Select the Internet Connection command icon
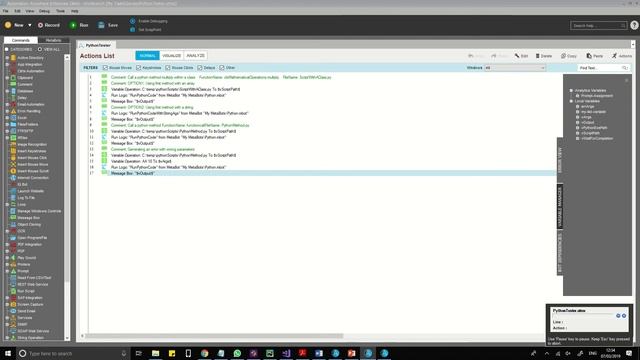This screenshot has height=360, width=640. tap(13, 178)
